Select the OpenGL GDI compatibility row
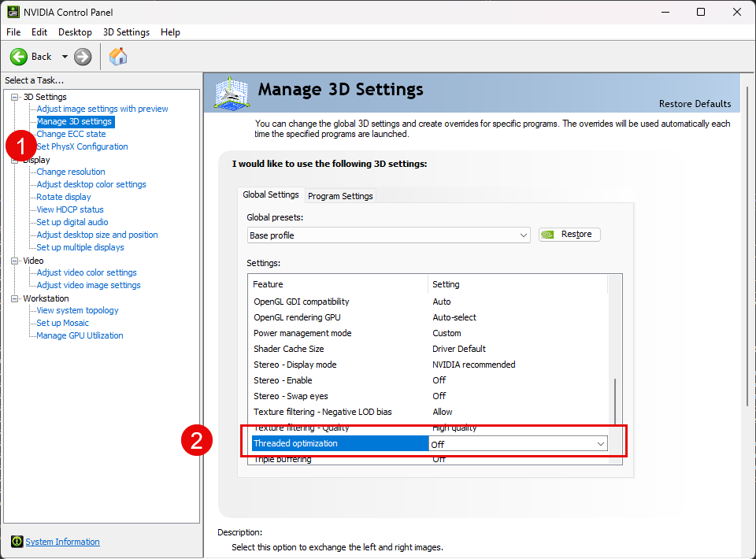Viewport: 756px width, 559px height. point(429,302)
